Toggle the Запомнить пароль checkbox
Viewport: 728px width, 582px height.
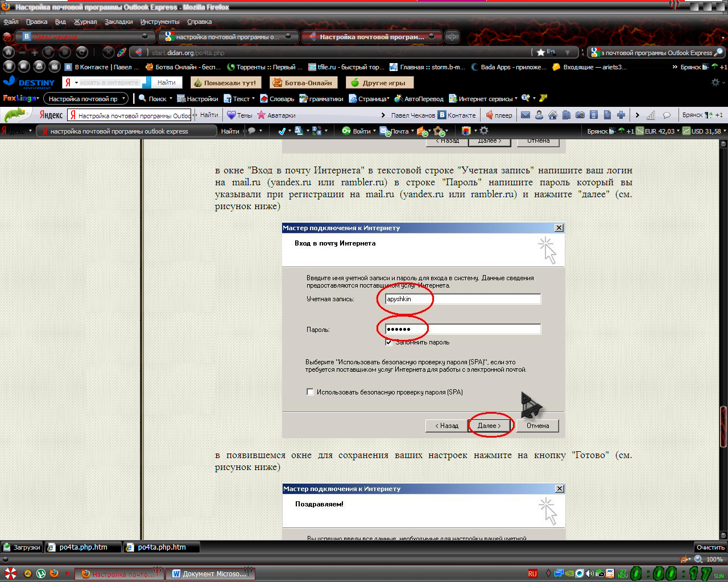pos(388,342)
